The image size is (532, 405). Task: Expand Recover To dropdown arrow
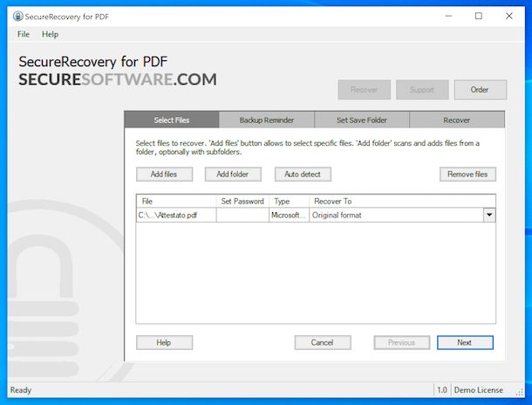[489, 215]
